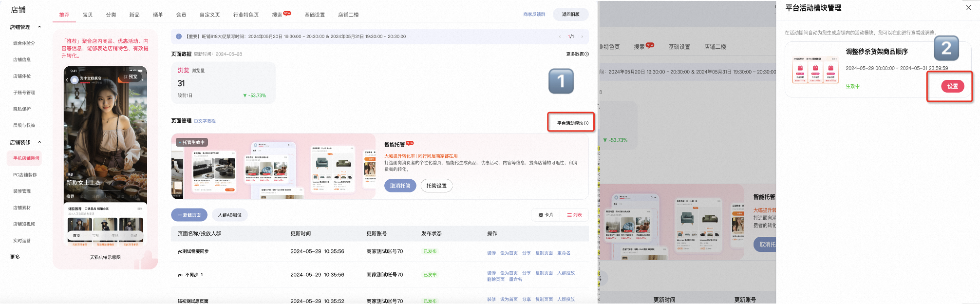The width and height of the screenshot is (980, 304).
Task: Switch to 列表 list view
Action: click(x=574, y=215)
